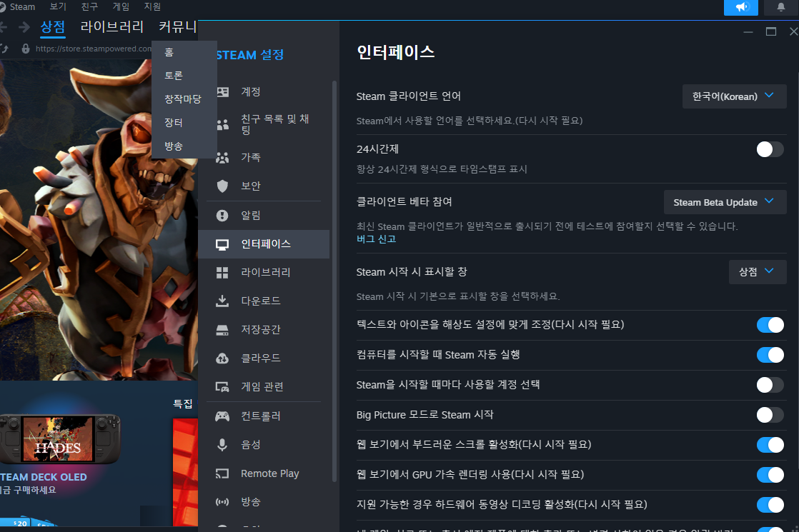Select 방송 in the community dropdown

(x=184, y=146)
